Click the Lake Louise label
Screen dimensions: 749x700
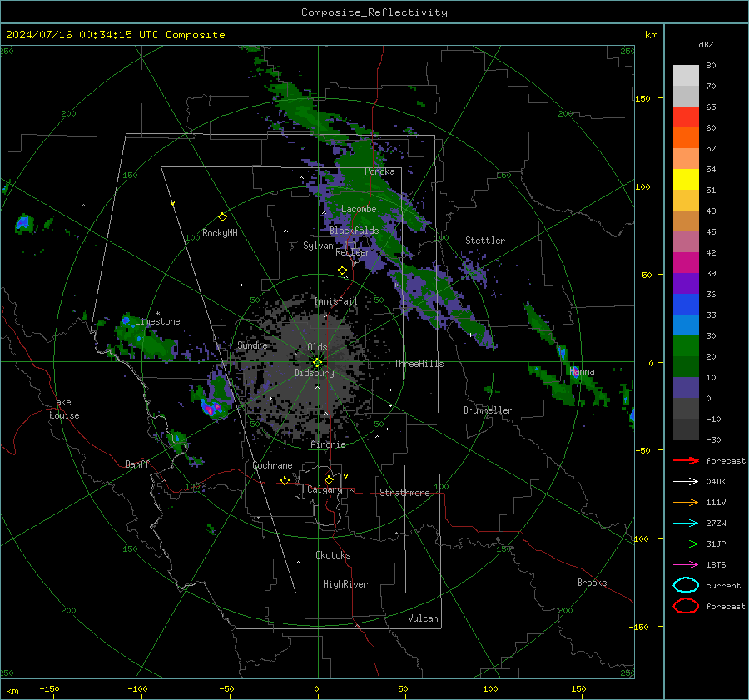65,409
